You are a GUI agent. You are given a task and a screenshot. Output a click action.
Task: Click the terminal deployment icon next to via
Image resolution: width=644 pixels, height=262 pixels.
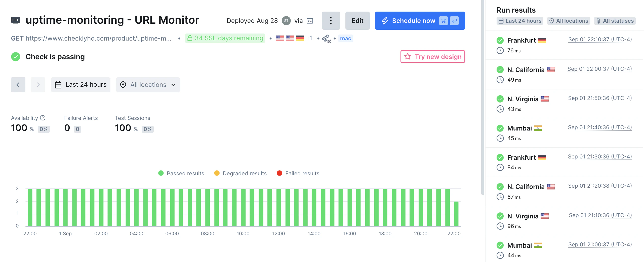coord(310,21)
